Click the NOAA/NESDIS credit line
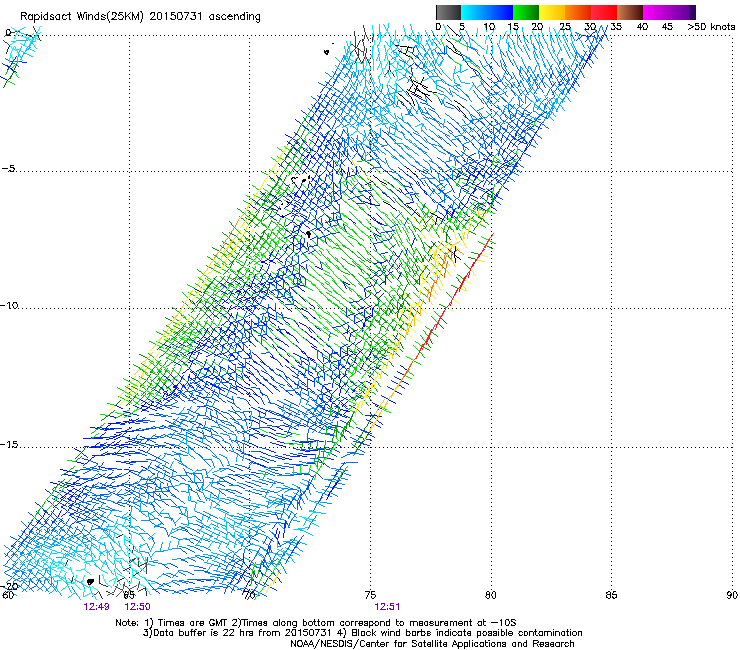Image resolution: width=740 pixels, height=650 pixels. 432,644
